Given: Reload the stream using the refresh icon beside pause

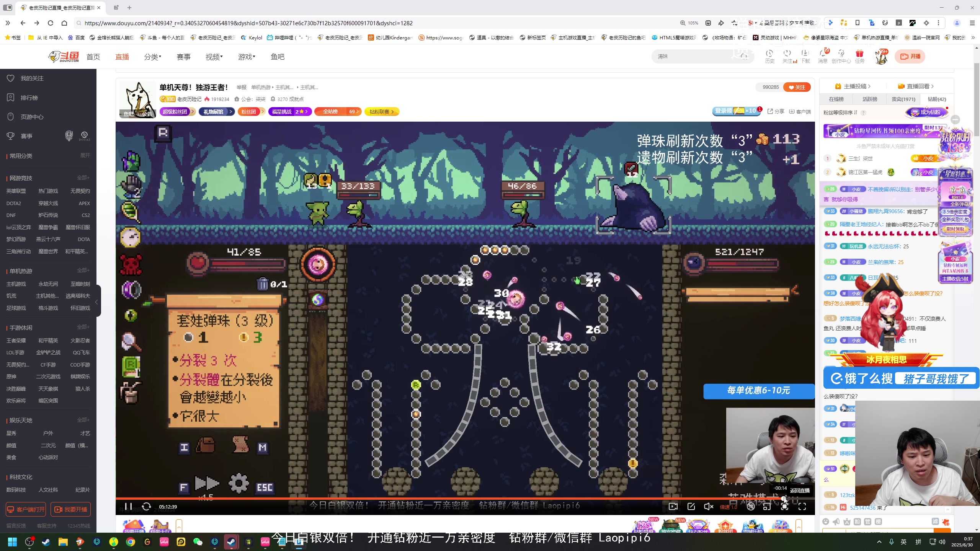Looking at the screenshot, I should tap(146, 507).
